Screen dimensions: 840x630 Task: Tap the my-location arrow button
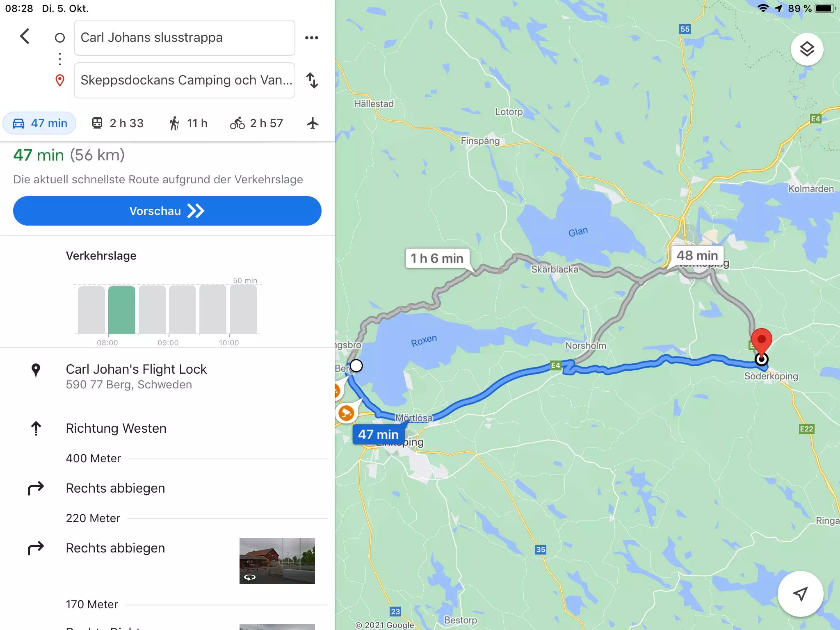800,593
